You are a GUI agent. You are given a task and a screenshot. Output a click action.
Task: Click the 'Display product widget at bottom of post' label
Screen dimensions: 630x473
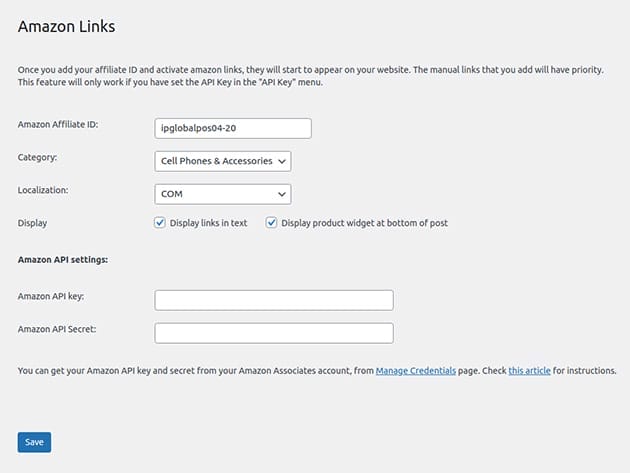coord(364,223)
